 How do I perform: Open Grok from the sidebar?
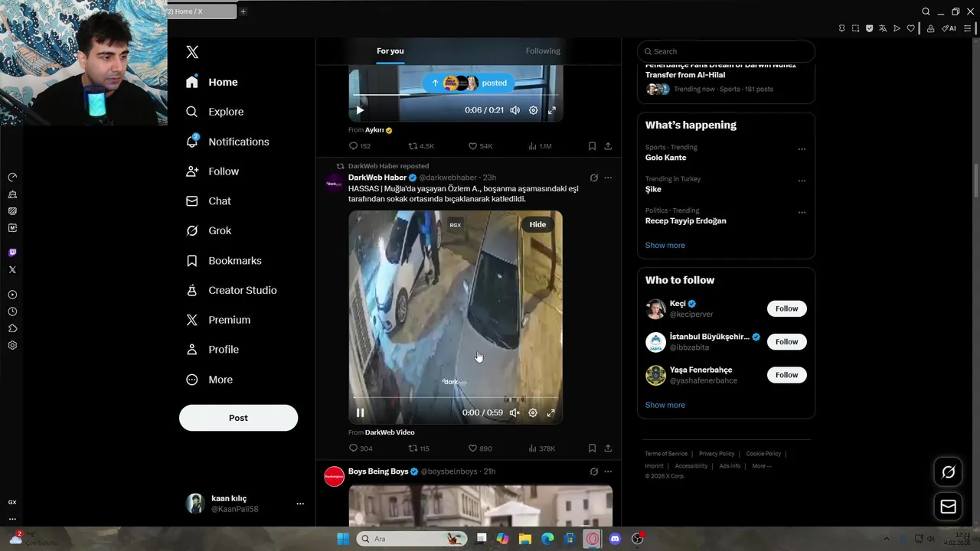(x=208, y=230)
